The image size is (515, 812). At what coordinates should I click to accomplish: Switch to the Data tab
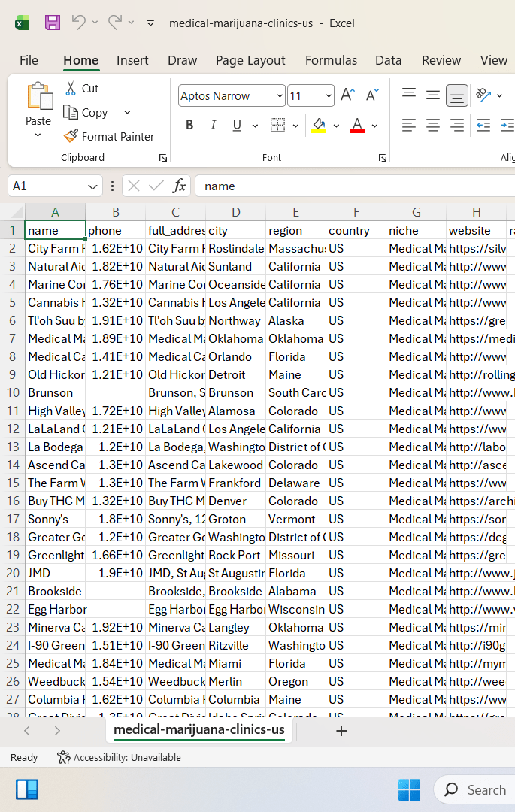click(389, 61)
